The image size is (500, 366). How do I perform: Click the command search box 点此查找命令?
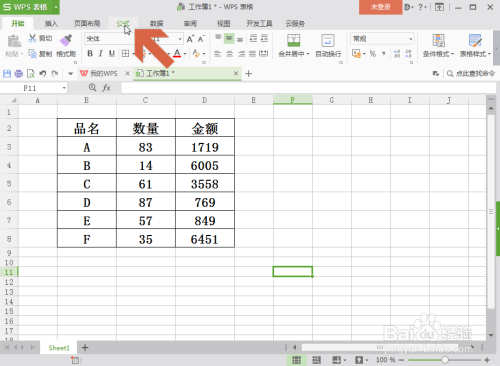click(471, 73)
